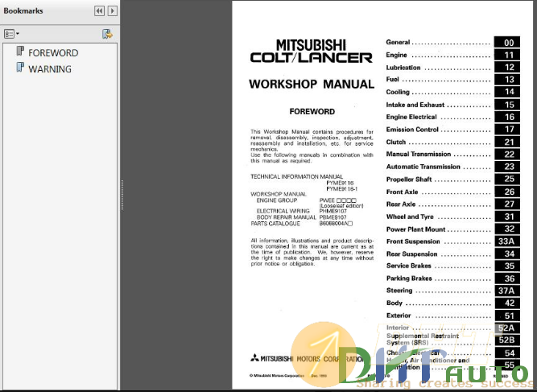The height and width of the screenshot is (392, 537).
Task: Click the 'General' contents entry
Action: point(398,43)
